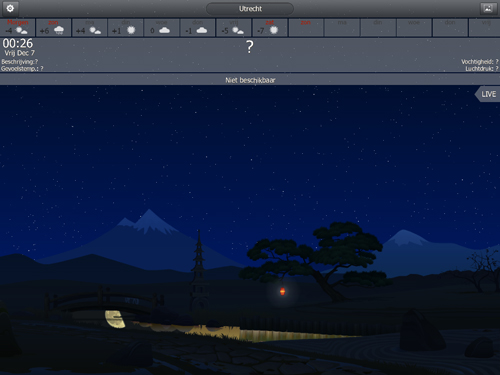Viewport: 500px width, 375px height.
Task: Click the Beschrijving description label
Action: tap(19, 62)
